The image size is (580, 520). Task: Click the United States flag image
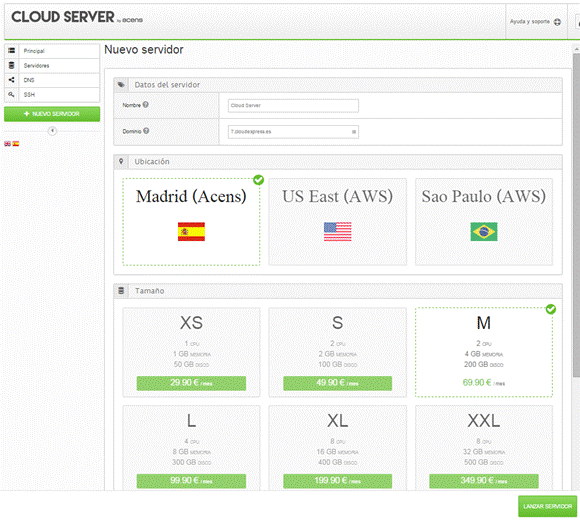point(337,232)
